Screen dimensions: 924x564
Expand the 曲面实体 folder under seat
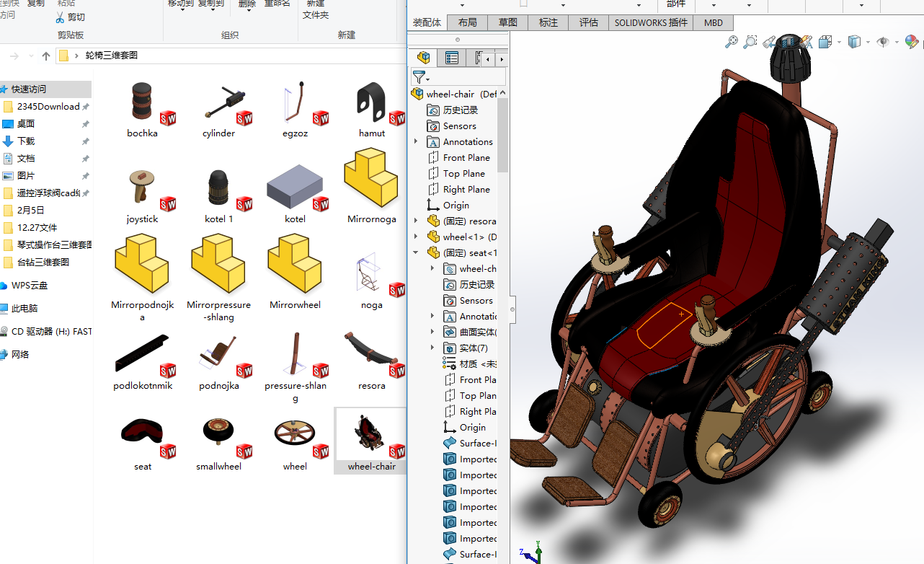432,332
